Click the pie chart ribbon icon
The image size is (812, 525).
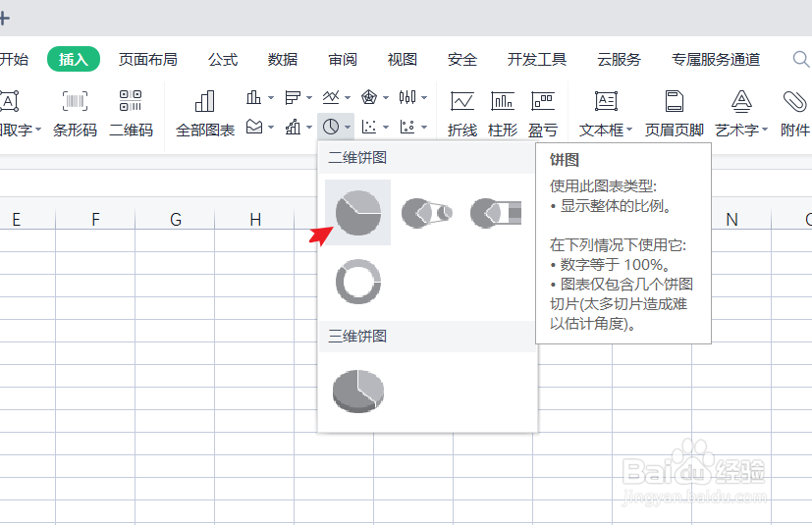330,127
